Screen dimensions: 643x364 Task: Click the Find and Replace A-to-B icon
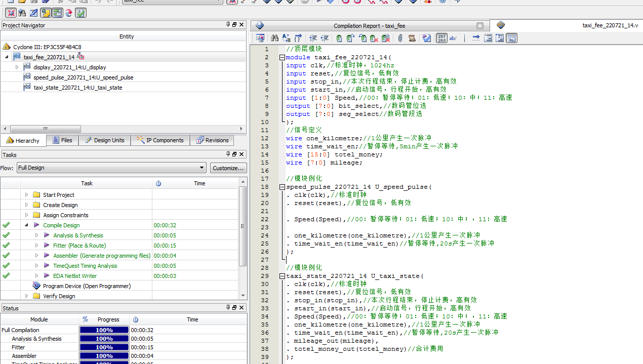pyautogui.click(x=286, y=38)
